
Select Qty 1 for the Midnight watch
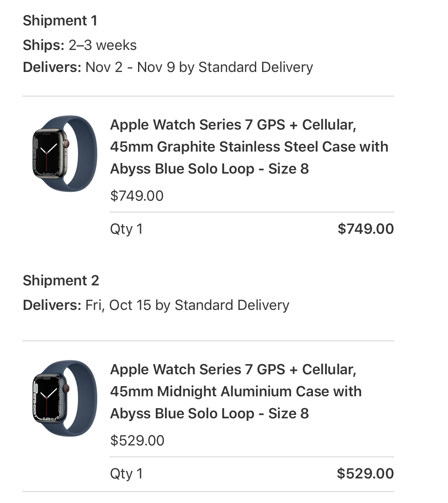point(126,473)
